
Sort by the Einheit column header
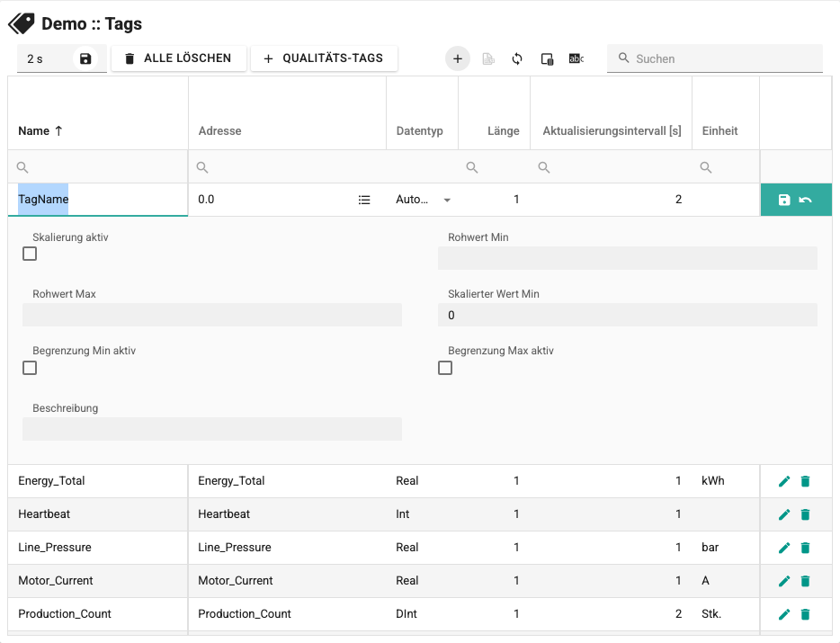tap(720, 130)
